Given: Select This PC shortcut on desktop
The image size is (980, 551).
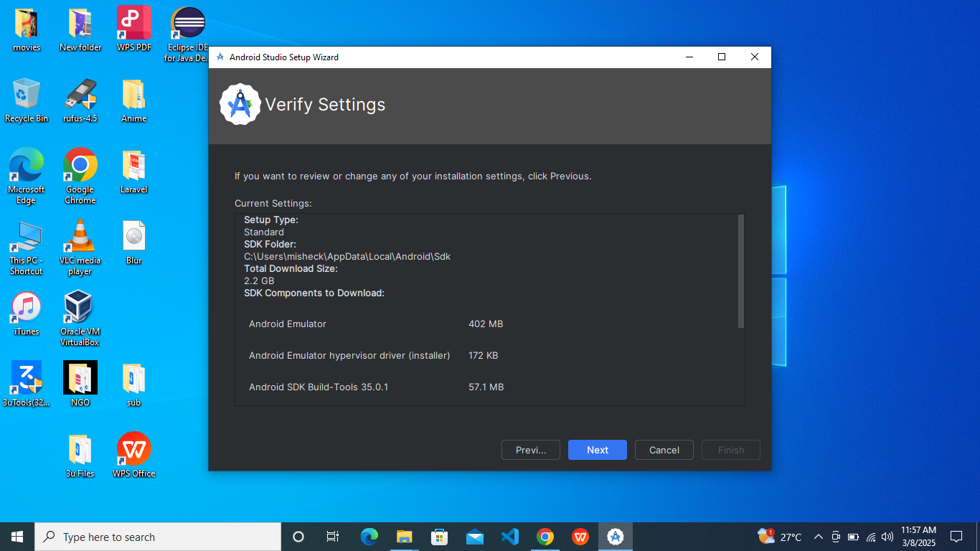Looking at the screenshot, I should click(x=27, y=248).
